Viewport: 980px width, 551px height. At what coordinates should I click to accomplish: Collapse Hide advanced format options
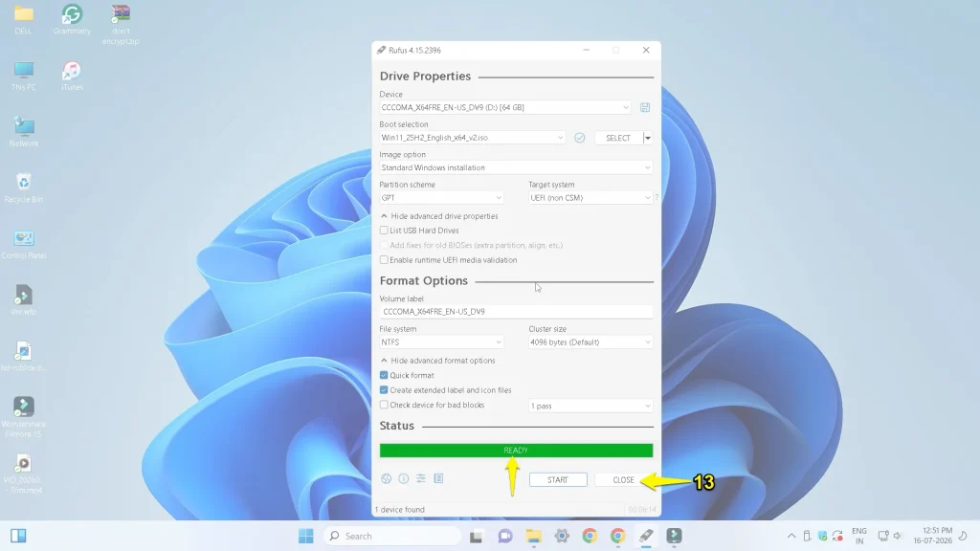pyautogui.click(x=437, y=361)
